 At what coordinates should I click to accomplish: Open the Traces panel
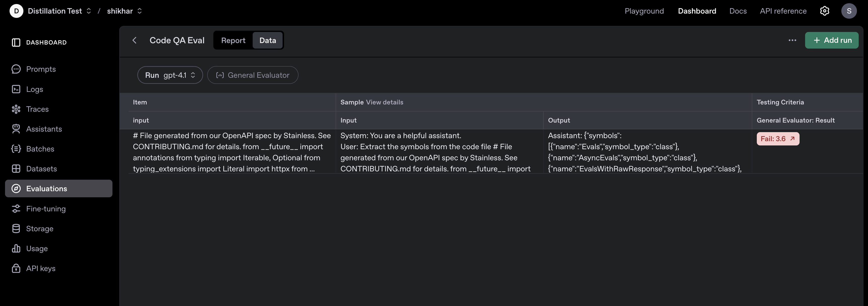[37, 109]
